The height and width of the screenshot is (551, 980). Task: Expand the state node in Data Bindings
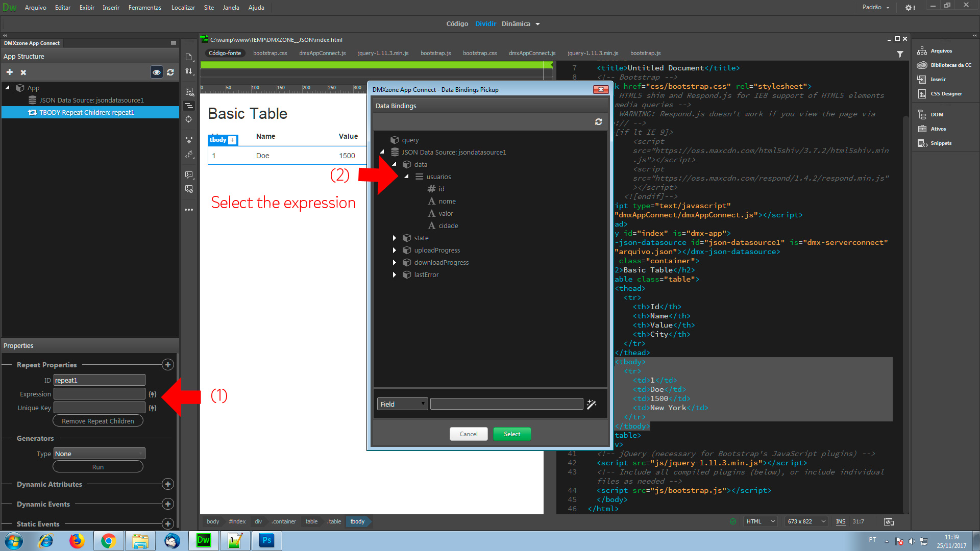[x=395, y=238]
